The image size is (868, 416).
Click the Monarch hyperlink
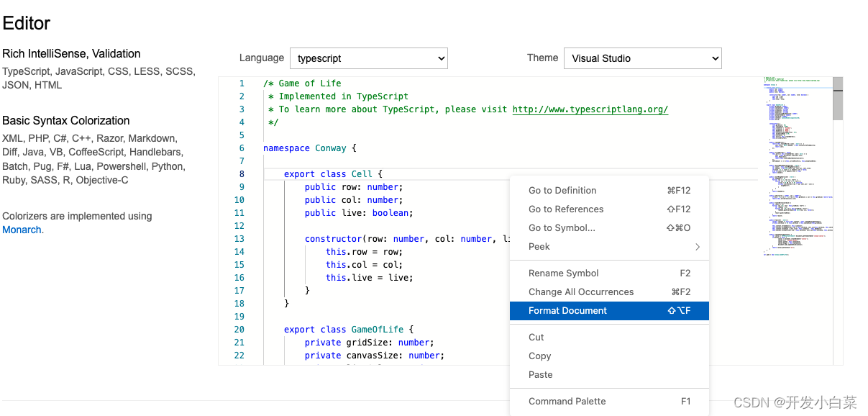[21, 229]
